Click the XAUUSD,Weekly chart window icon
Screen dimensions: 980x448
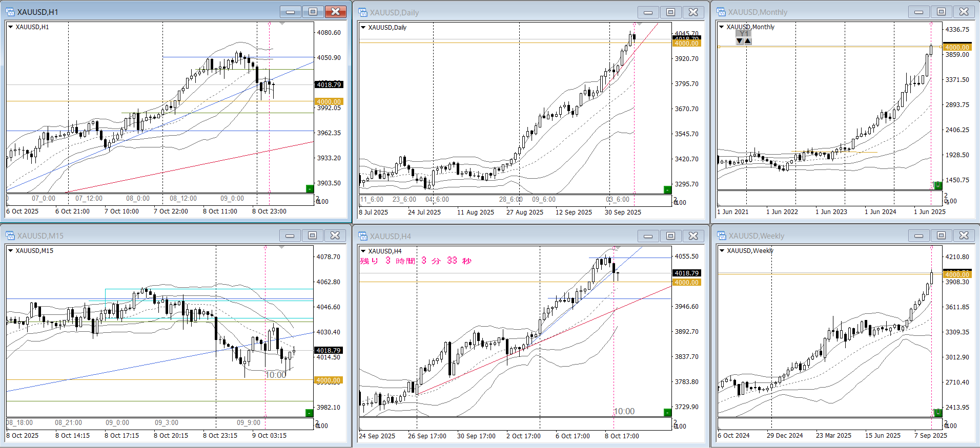721,236
